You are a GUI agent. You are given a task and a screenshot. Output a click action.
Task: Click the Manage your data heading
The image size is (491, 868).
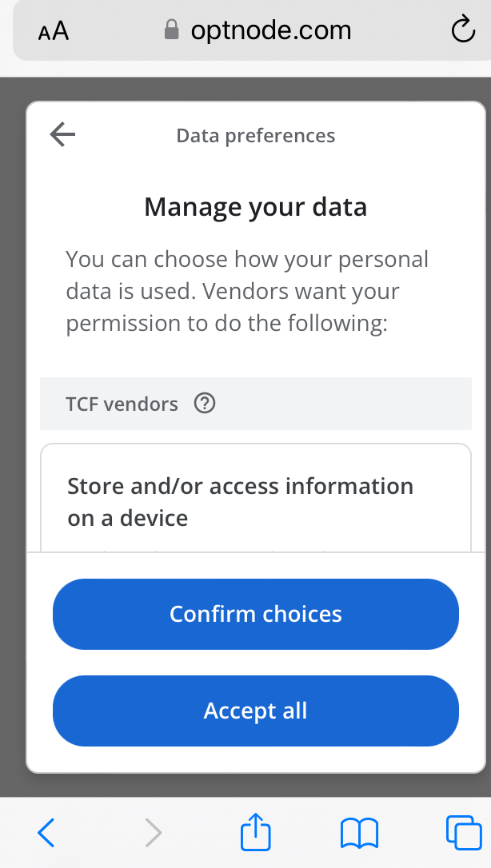point(256,207)
